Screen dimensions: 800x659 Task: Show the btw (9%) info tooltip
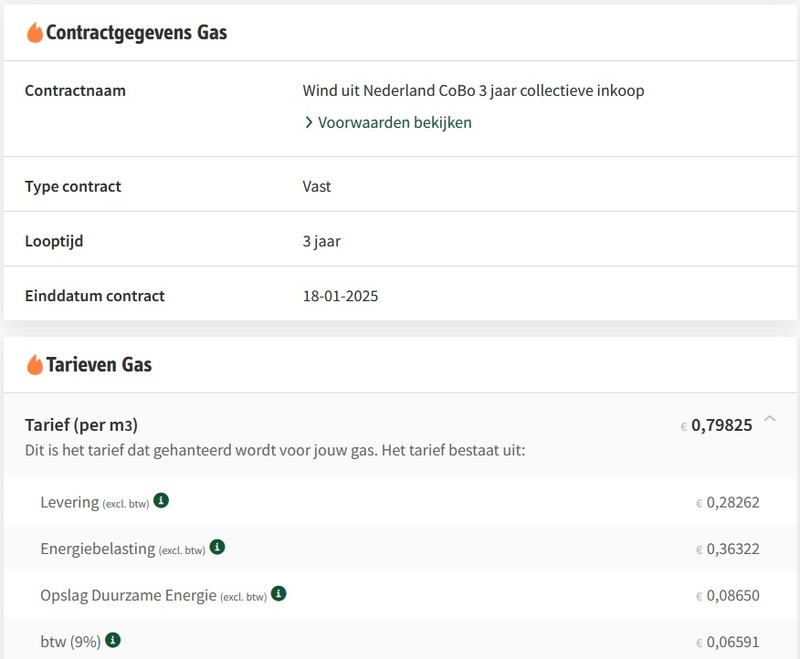click(114, 640)
